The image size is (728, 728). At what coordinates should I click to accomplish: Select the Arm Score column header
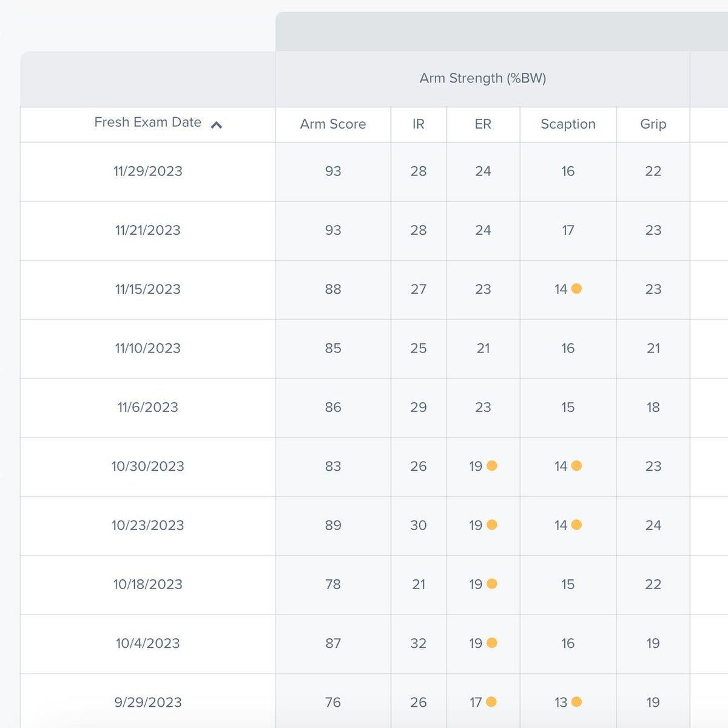point(333,124)
